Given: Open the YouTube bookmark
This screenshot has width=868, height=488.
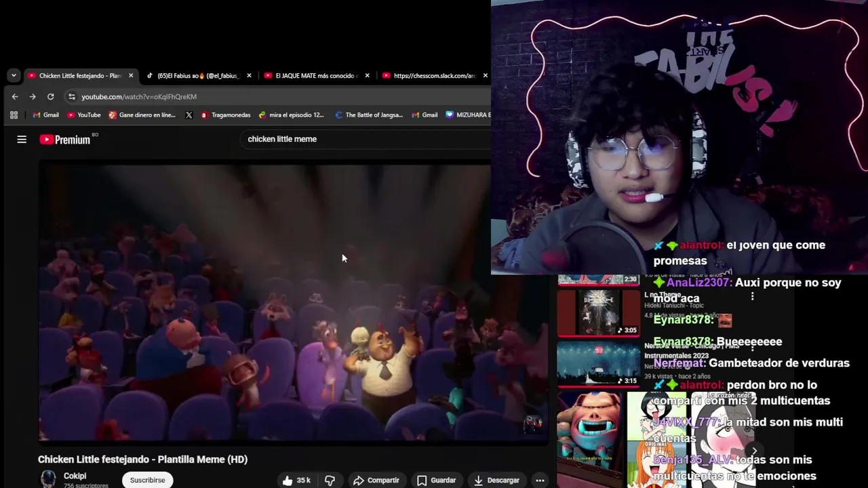Looking at the screenshot, I should (x=83, y=115).
